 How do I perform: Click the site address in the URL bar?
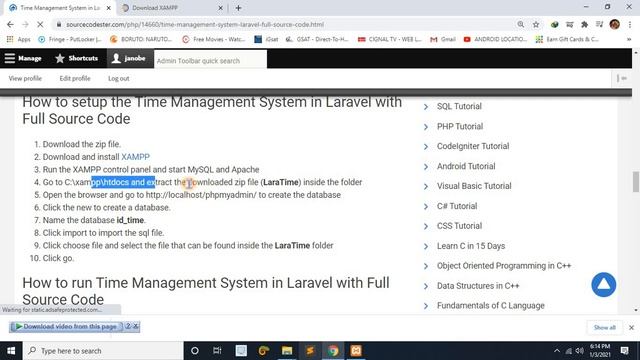point(195,24)
